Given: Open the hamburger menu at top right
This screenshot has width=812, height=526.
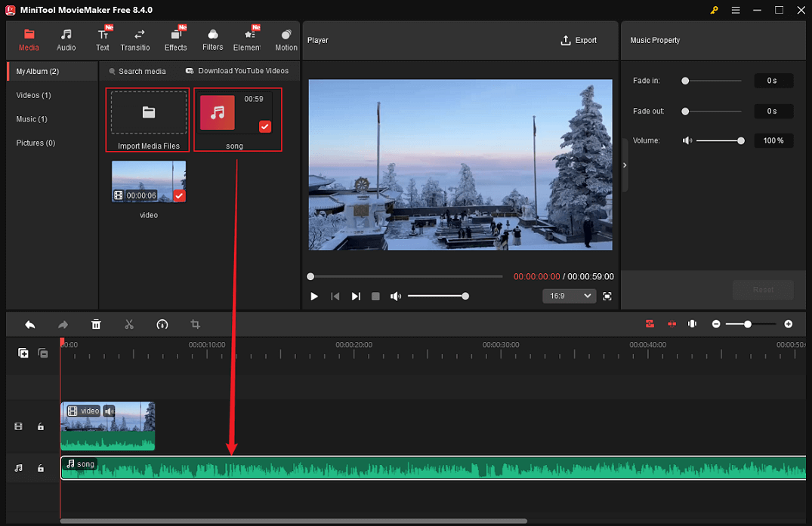Looking at the screenshot, I should 735,11.
